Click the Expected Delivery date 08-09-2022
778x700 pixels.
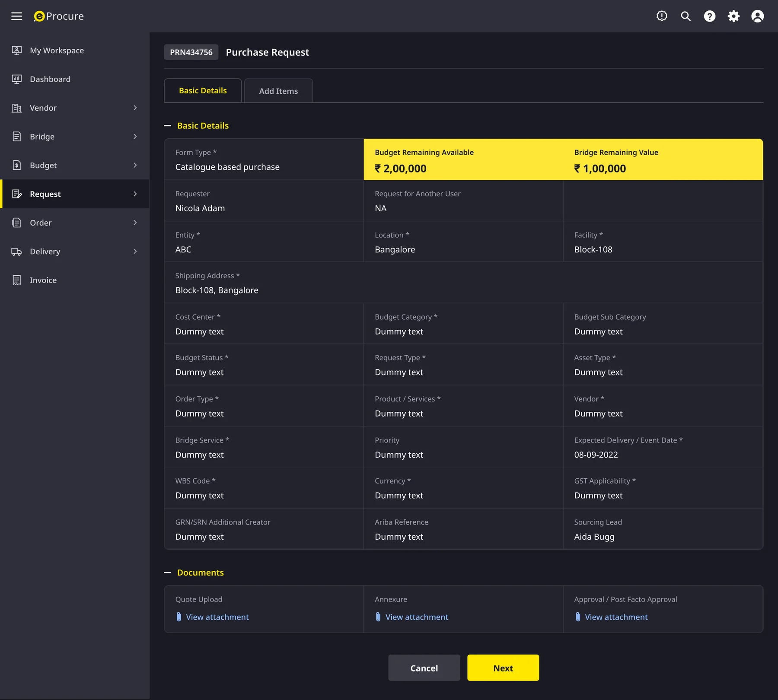(x=596, y=455)
